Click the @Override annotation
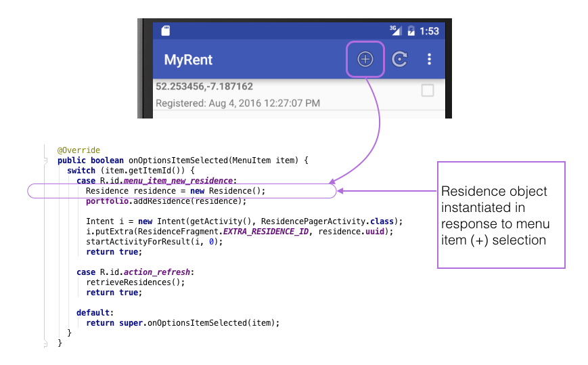The height and width of the screenshot is (365, 588). (x=78, y=150)
